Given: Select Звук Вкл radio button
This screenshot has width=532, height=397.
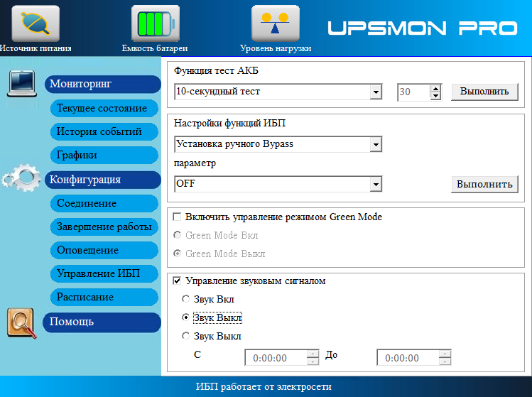Looking at the screenshot, I should click(x=185, y=299).
